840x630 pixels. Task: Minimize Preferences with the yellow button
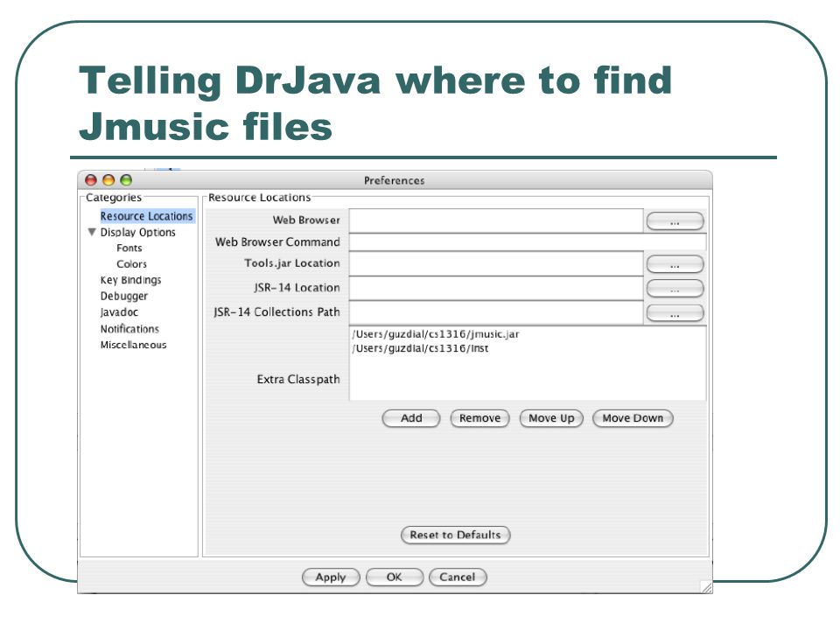(108, 180)
